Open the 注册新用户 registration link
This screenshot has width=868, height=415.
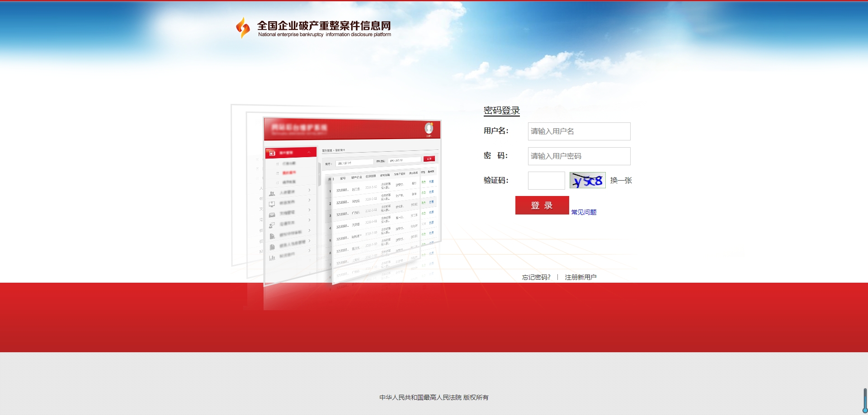pos(580,277)
